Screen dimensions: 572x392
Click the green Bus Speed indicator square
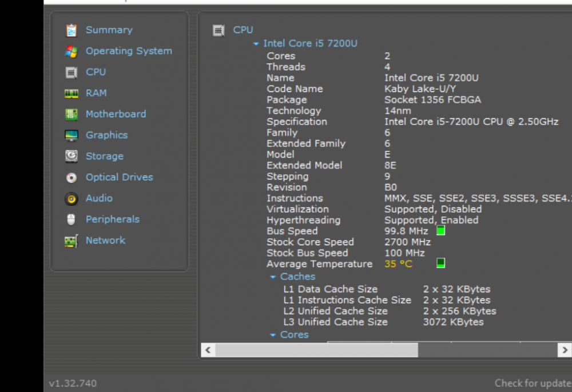click(x=440, y=231)
